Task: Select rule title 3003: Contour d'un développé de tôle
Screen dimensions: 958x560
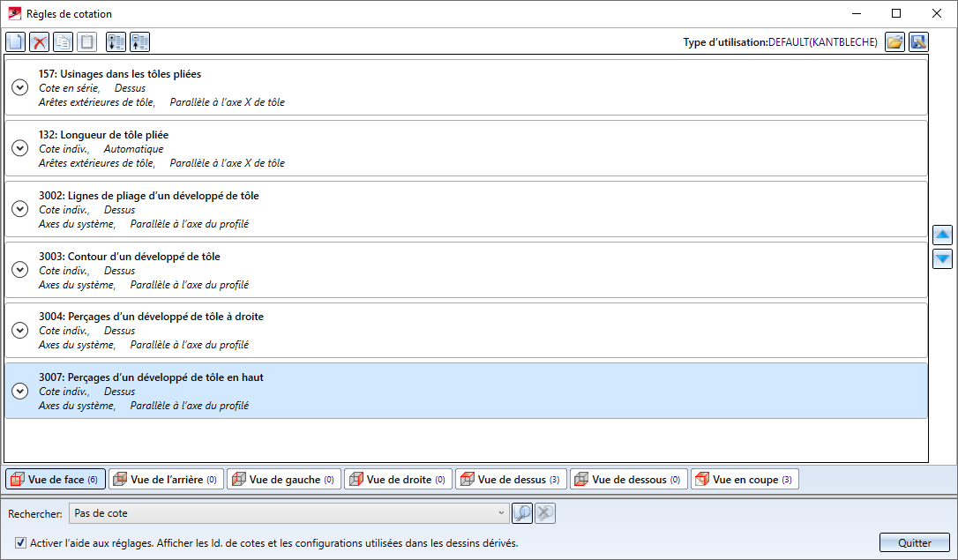Action: click(x=129, y=257)
